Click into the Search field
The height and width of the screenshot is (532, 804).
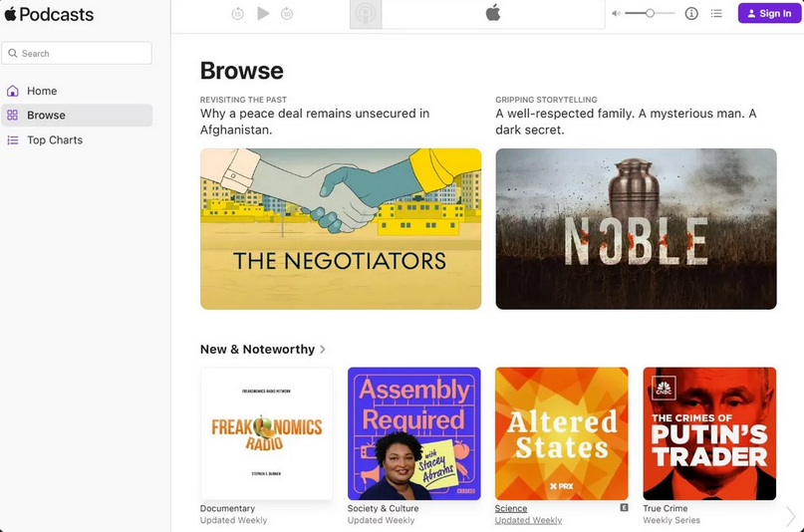[x=77, y=54]
